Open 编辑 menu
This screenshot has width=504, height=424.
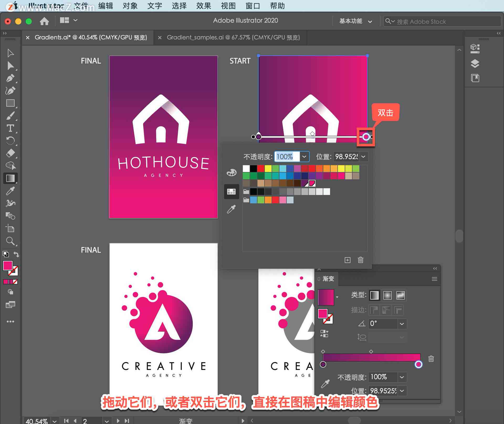[106, 6]
